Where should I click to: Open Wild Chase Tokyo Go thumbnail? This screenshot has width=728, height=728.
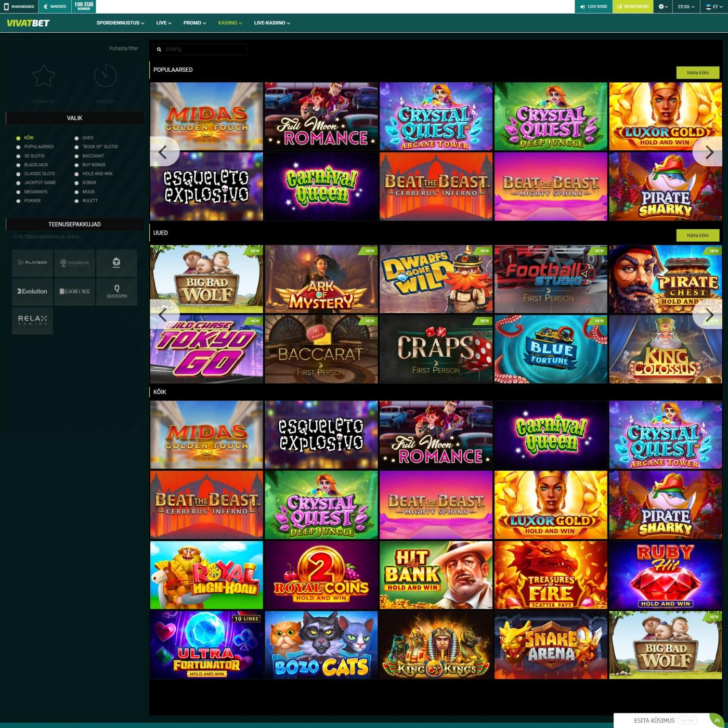pyautogui.click(x=206, y=349)
